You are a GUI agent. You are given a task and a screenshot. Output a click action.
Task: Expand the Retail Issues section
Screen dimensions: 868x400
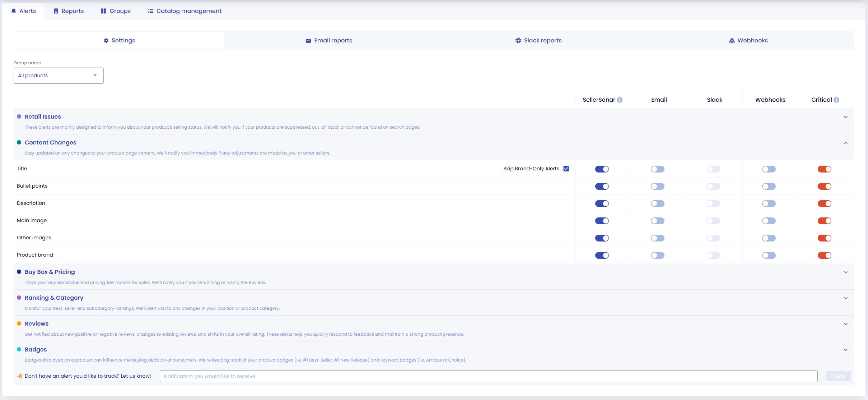point(845,117)
